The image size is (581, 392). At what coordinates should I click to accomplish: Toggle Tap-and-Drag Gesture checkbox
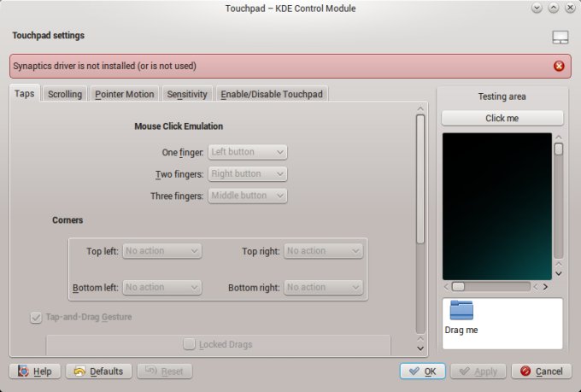36,318
